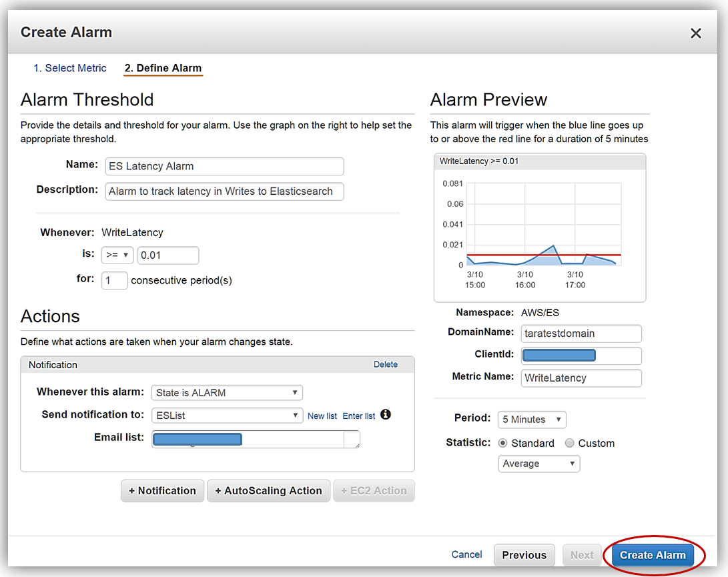The width and height of the screenshot is (728, 577).
Task: Change the Period 5 Minutes dropdown
Action: (532, 420)
